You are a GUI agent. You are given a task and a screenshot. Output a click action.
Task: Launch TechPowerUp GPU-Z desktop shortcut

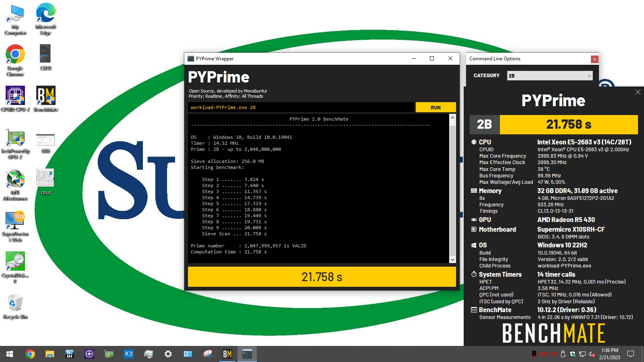pyautogui.click(x=15, y=145)
